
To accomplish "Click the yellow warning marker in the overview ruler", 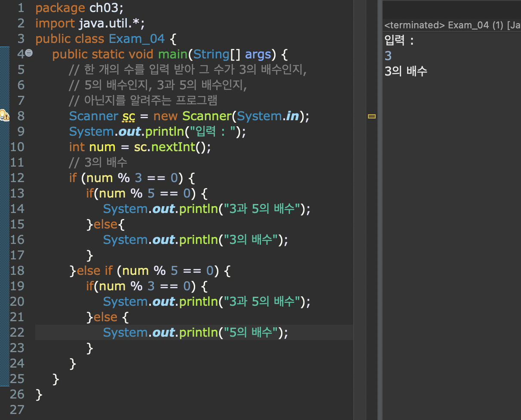I will [372, 116].
